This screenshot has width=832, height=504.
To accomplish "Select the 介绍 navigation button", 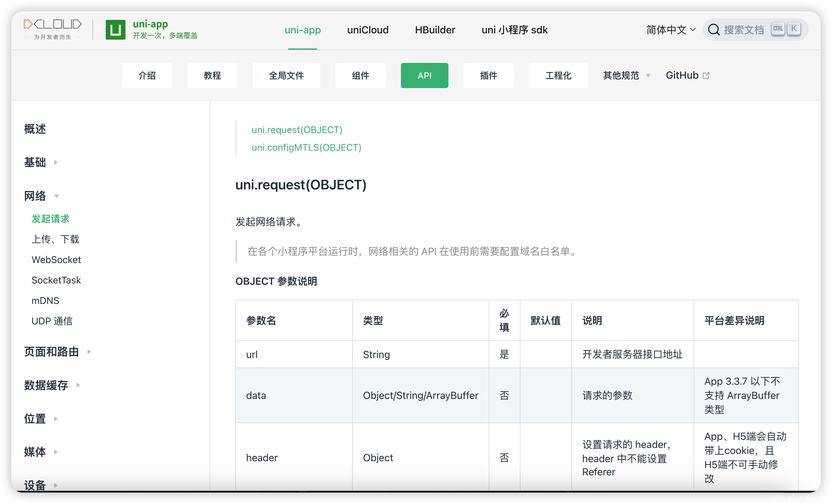I will pyautogui.click(x=147, y=75).
